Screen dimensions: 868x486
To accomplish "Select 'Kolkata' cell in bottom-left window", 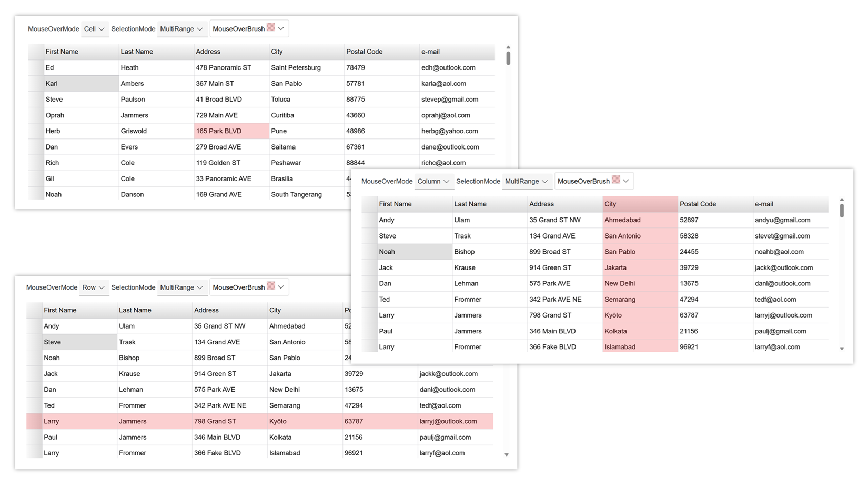I will click(305, 437).
